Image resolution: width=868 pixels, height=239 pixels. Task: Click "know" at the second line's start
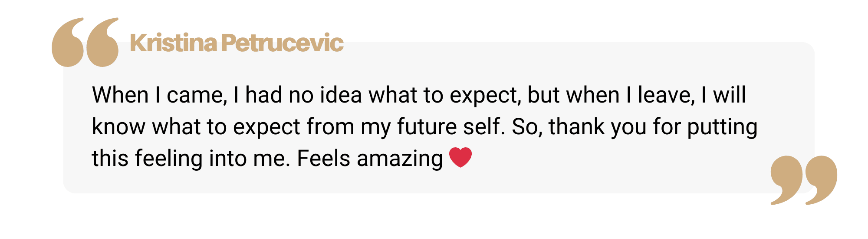(x=118, y=126)
